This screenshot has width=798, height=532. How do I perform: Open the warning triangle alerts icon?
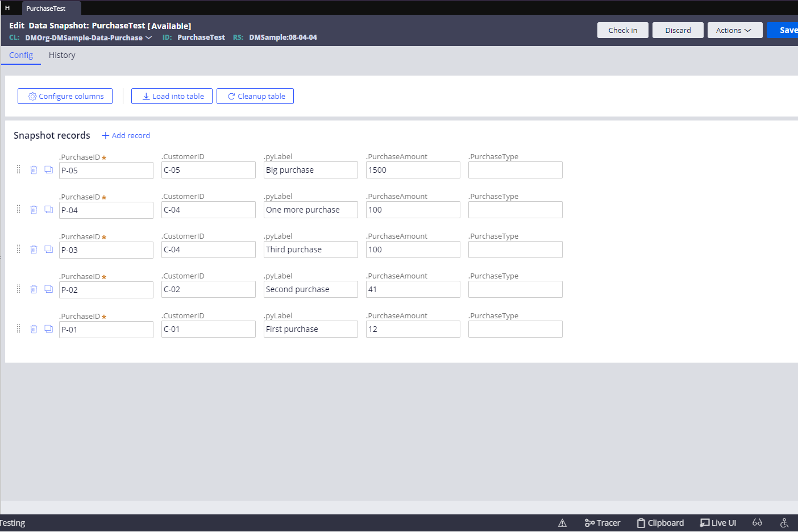click(x=562, y=523)
